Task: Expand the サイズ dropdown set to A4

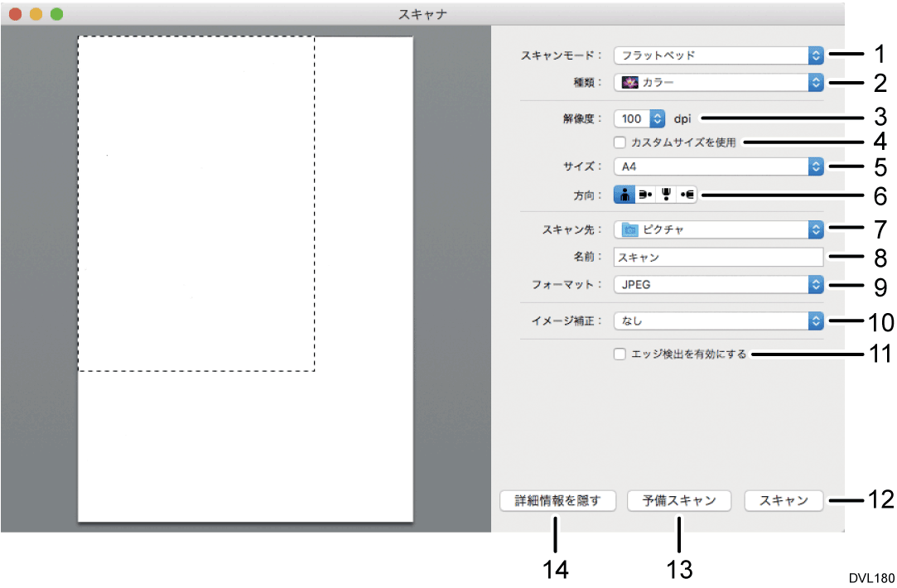Action: point(718,166)
